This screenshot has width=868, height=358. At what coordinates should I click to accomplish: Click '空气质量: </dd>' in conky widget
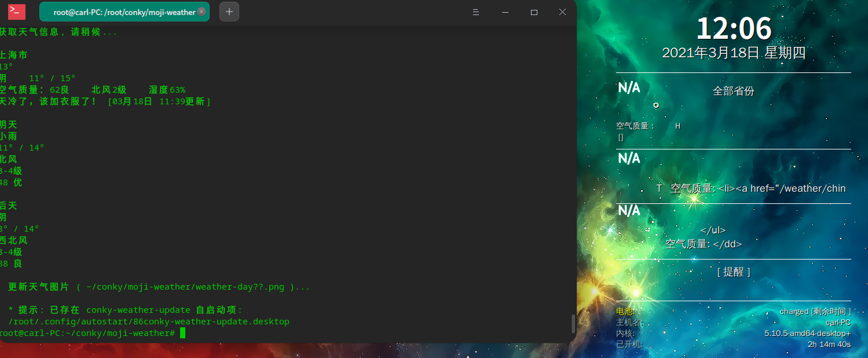pos(704,244)
